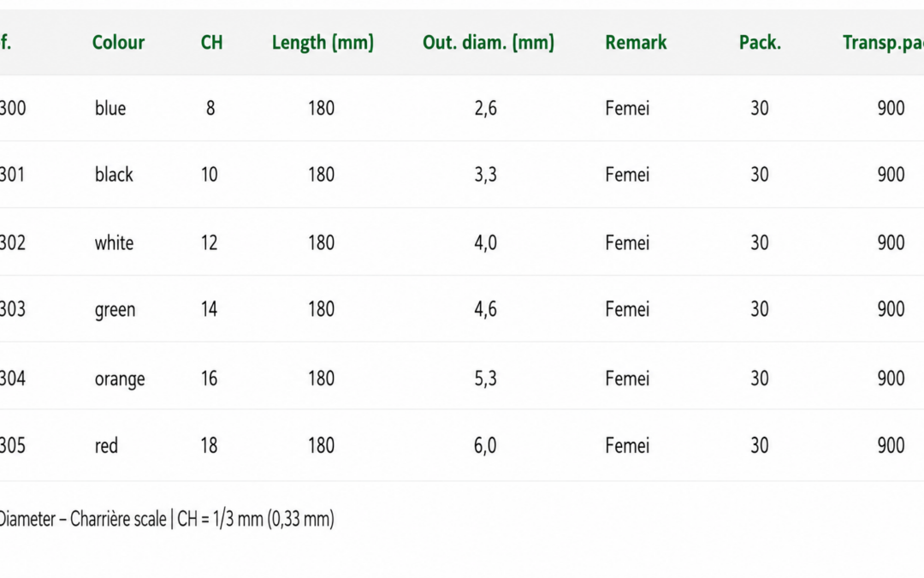Select the orange colour cell
Image resolution: width=924 pixels, height=578 pixels.
click(x=120, y=378)
